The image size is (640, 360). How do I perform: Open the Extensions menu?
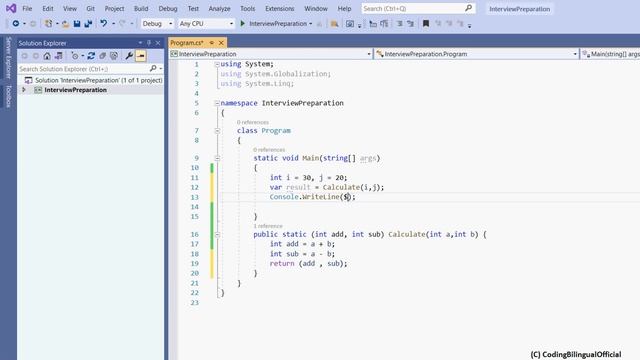tap(280, 8)
